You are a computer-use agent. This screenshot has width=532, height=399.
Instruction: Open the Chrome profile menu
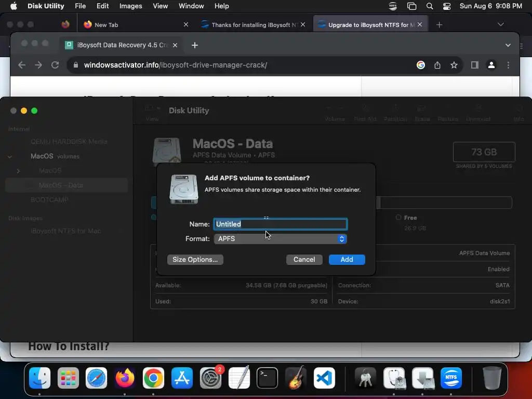tap(491, 65)
